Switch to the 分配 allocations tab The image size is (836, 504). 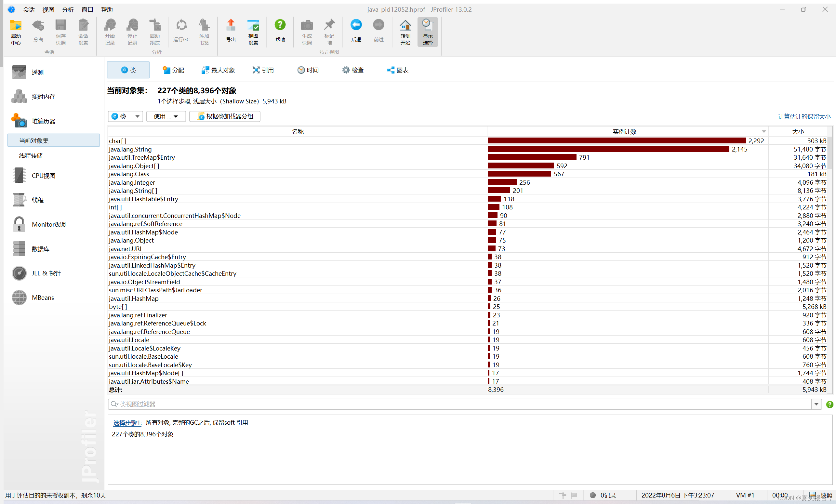click(x=173, y=70)
